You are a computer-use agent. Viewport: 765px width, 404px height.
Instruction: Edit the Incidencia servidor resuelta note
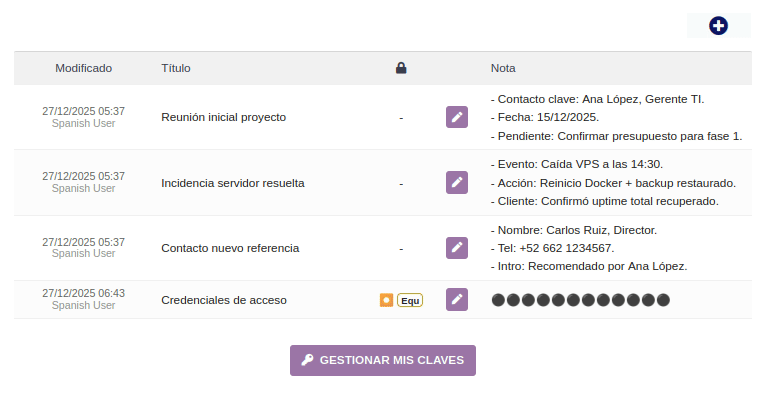tap(456, 182)
